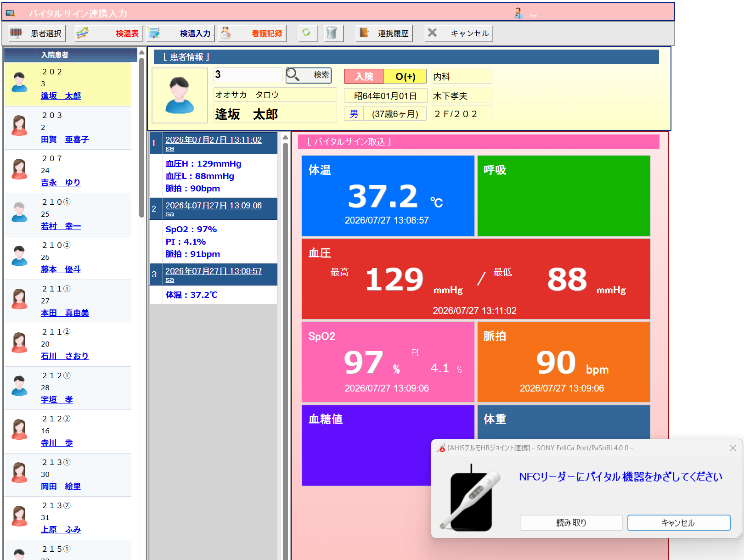Viewport: 744px width, 560px height.
Task: Click the 体重 weight tile
Action: coord(564,422)
